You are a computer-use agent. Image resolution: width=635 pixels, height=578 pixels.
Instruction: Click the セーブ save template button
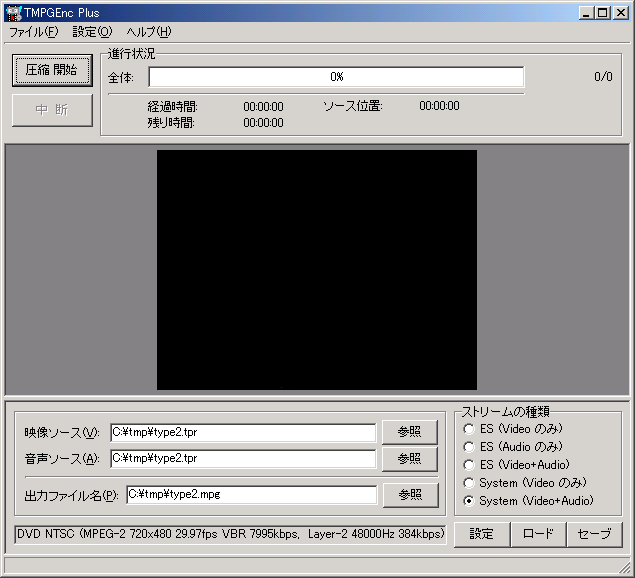click(595, 534)
